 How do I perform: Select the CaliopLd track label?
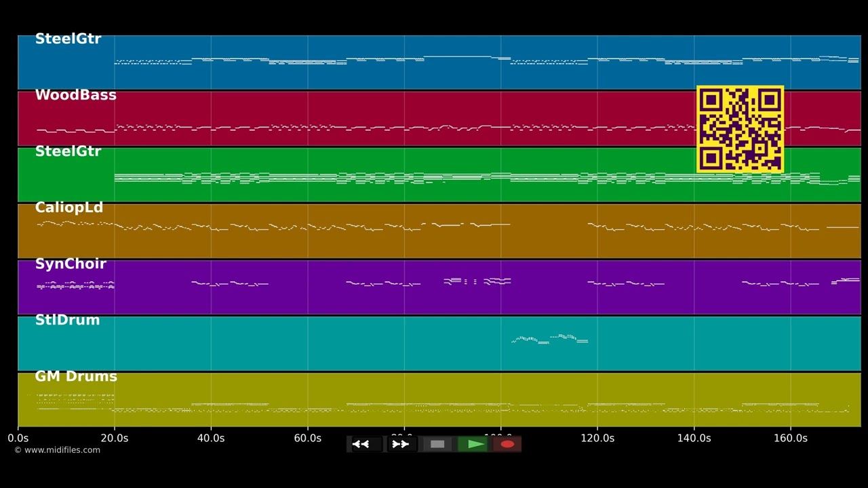69,208
